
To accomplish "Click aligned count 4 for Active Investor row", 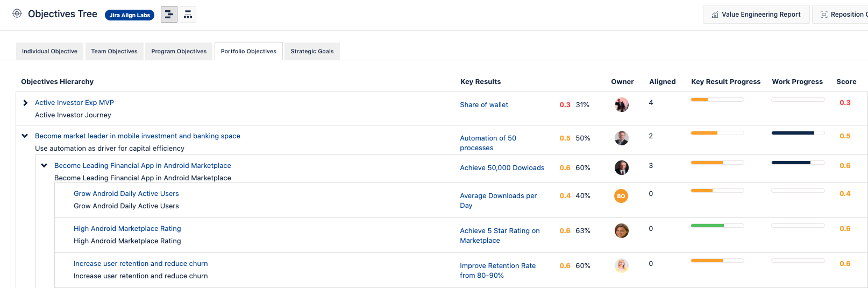I will click(x=651, y=102).
